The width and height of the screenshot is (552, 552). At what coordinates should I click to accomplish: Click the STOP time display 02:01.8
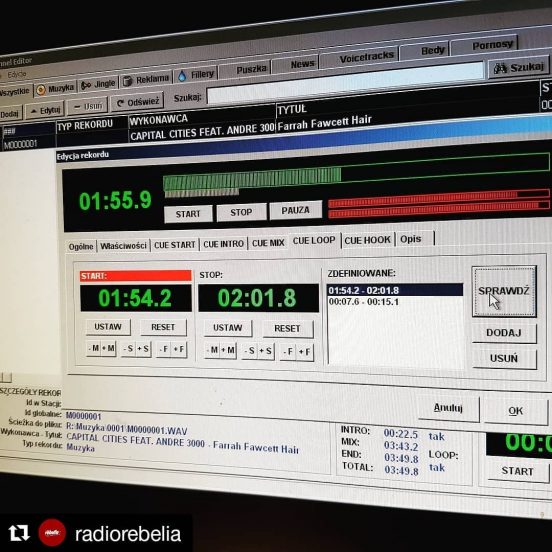[258, 298]
